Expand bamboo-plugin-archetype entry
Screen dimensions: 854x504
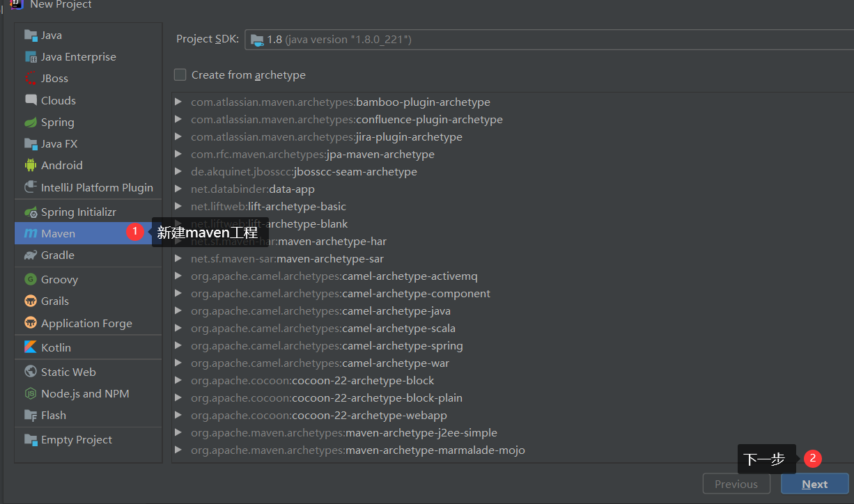click(178, 102)
